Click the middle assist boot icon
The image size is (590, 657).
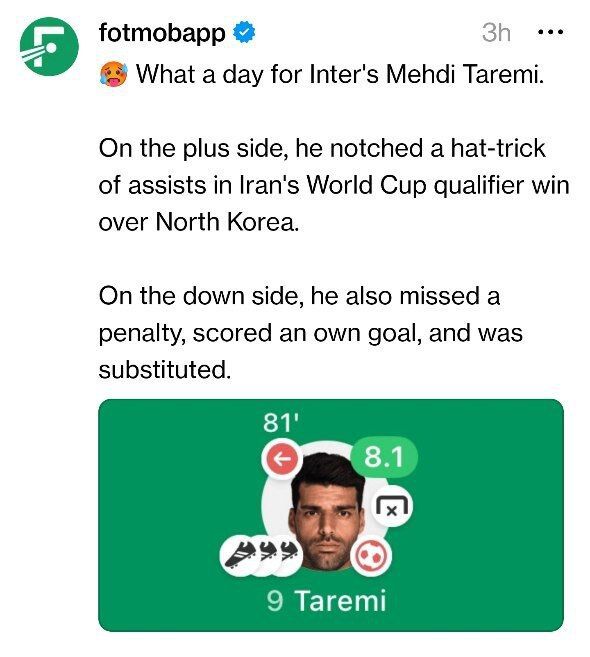[268, 551]
